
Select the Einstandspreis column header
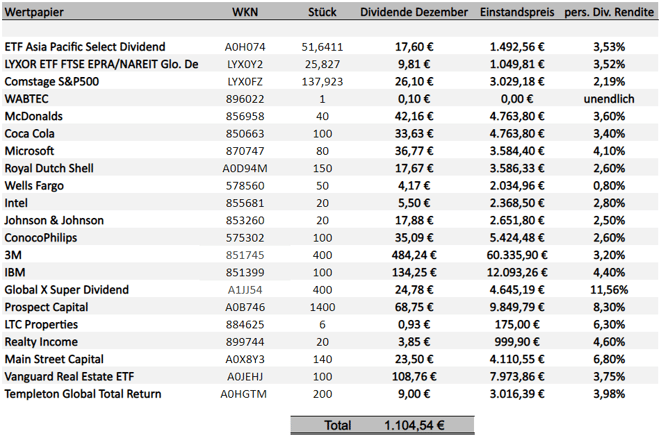[517, 12]
